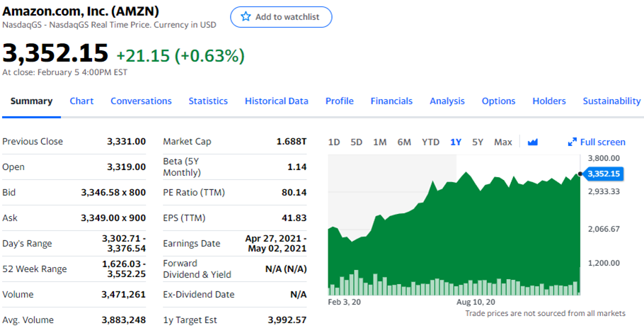Click the PE Ratio (TTM) value 80.14
Viewport: 644px width, 333px height.
coord(294,193)
